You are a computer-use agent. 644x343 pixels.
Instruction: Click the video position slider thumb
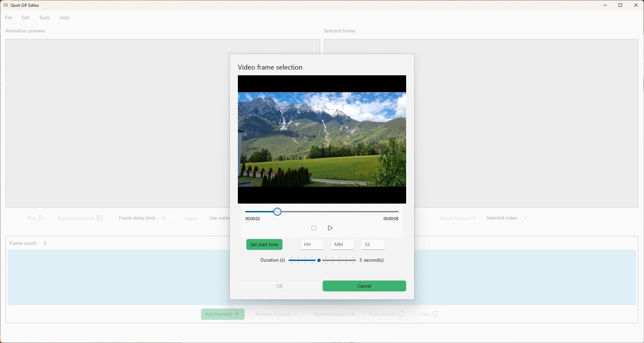277,212
